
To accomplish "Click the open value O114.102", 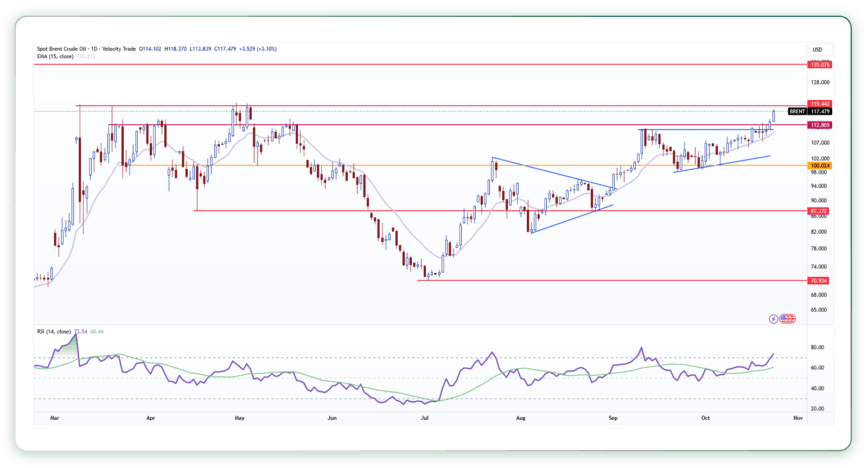I will pyautogui.click(x=150, y=49).
